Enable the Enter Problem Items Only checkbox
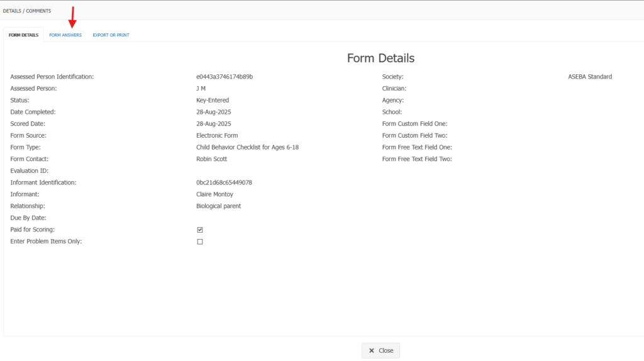644x361 pixels. coord(200,242)
